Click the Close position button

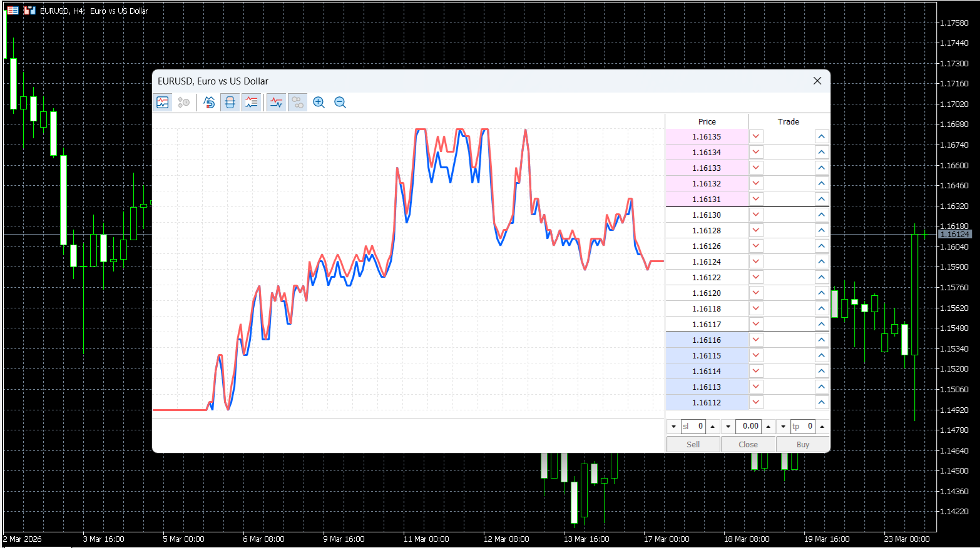tap(748, 444)
